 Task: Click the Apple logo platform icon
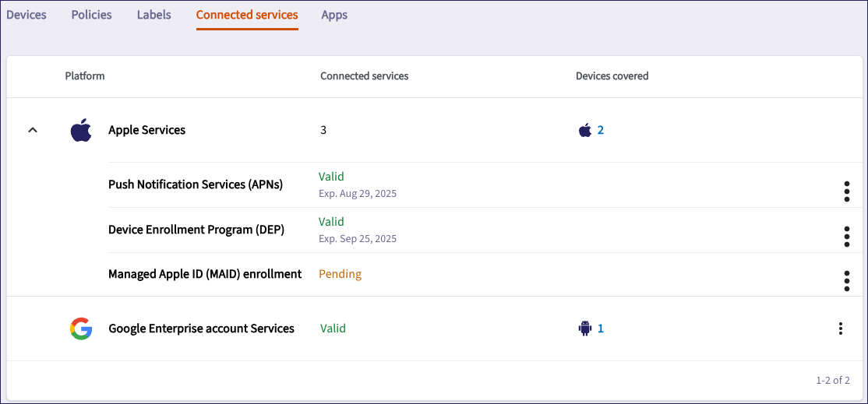point(81,130)
